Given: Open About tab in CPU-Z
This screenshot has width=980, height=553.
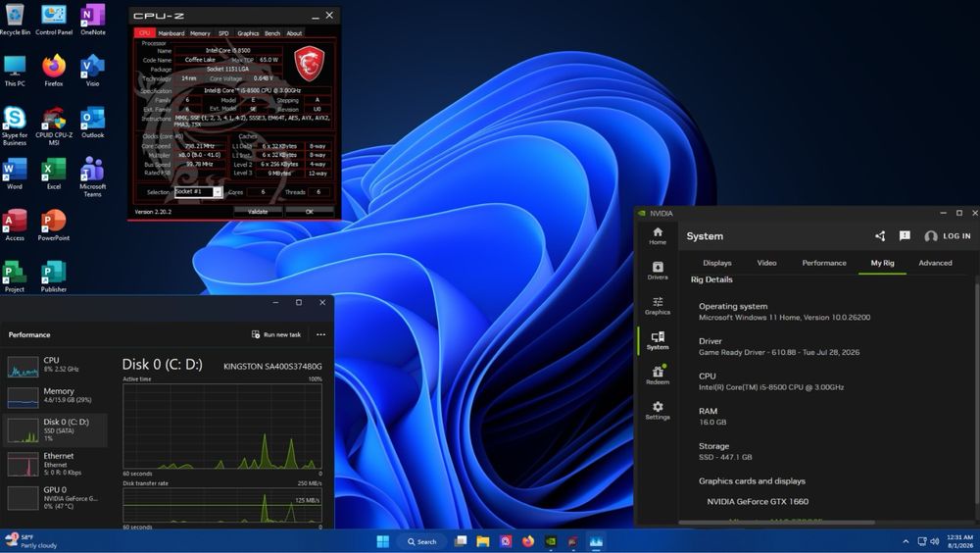Looking at the screenshot, I should [x=294, y=33].
